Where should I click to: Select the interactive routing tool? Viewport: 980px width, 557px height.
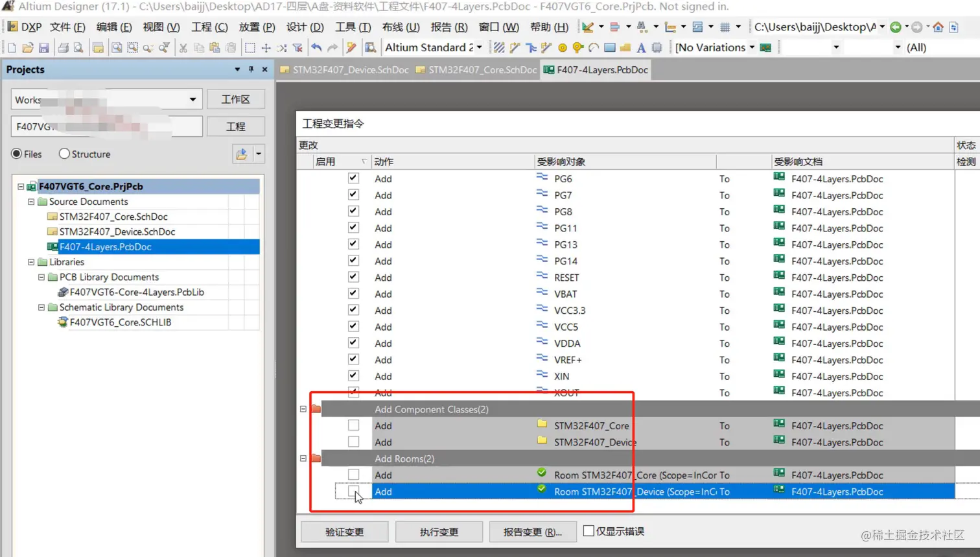click(x=515, y=48)
